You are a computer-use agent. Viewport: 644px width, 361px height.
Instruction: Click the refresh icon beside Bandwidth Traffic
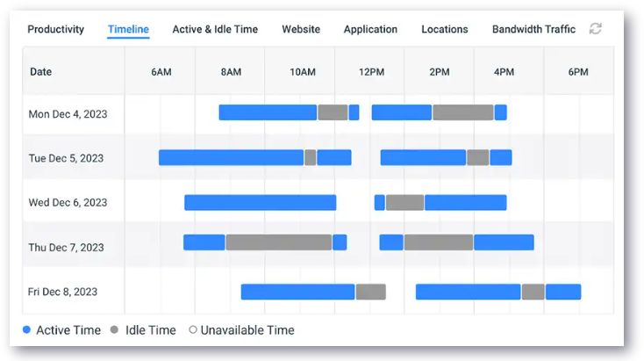595,29
